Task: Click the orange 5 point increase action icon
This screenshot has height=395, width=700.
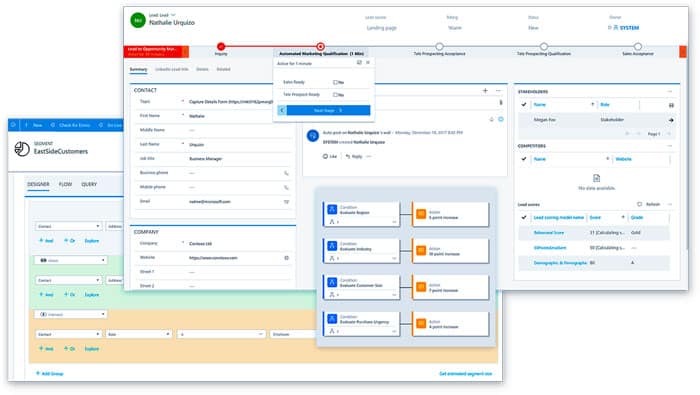Action: [x=421, y=214]
